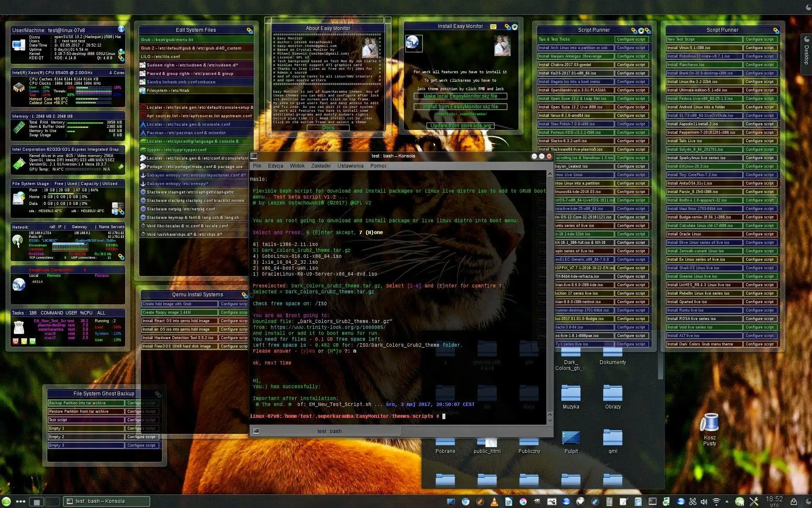This screenshot has width=812, height=508.
Task: Open 'Pacman - /etc/pacman.conf & mirrorlist' entry
Action: click(x=197, y=133)
